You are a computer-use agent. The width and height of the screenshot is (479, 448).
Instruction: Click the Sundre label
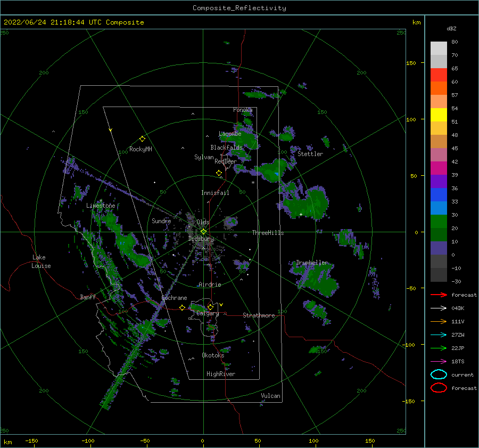[161, 221]
